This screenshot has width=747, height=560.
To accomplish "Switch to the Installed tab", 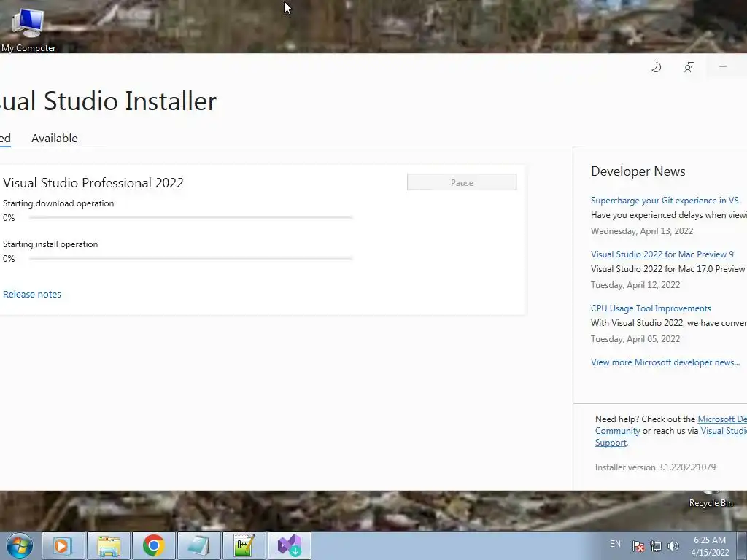I will click(x=5, y=138).
